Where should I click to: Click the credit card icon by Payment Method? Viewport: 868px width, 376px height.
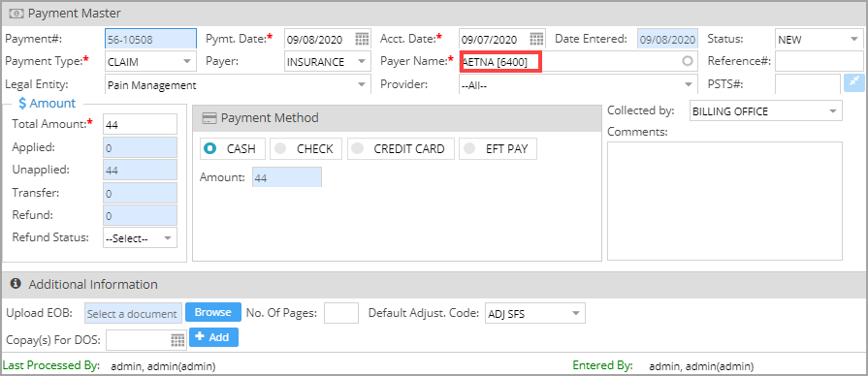[x=209, y=118]
